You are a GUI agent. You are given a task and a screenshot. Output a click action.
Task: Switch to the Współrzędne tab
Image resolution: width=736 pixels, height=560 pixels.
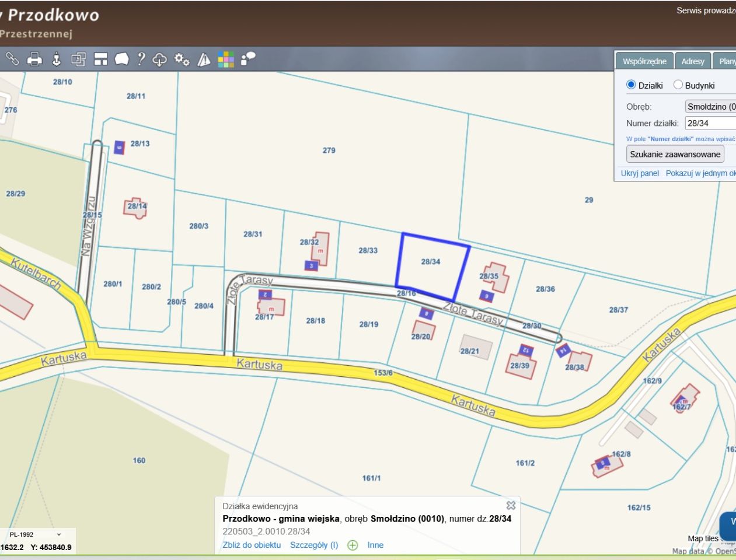[x=644, y=61]
